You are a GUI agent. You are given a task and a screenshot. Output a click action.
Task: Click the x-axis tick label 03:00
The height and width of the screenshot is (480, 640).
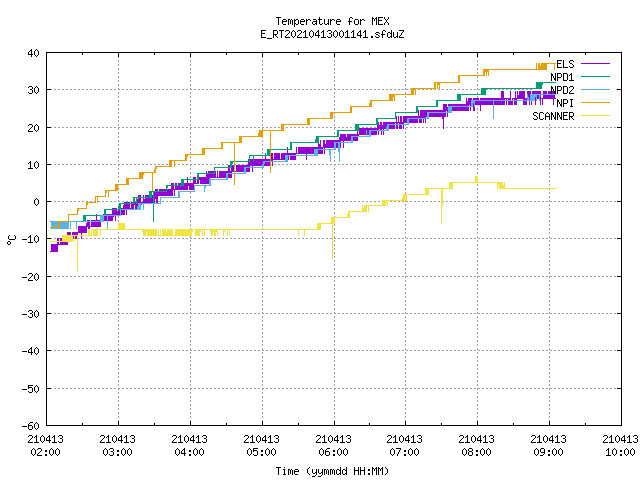point(118,452)
